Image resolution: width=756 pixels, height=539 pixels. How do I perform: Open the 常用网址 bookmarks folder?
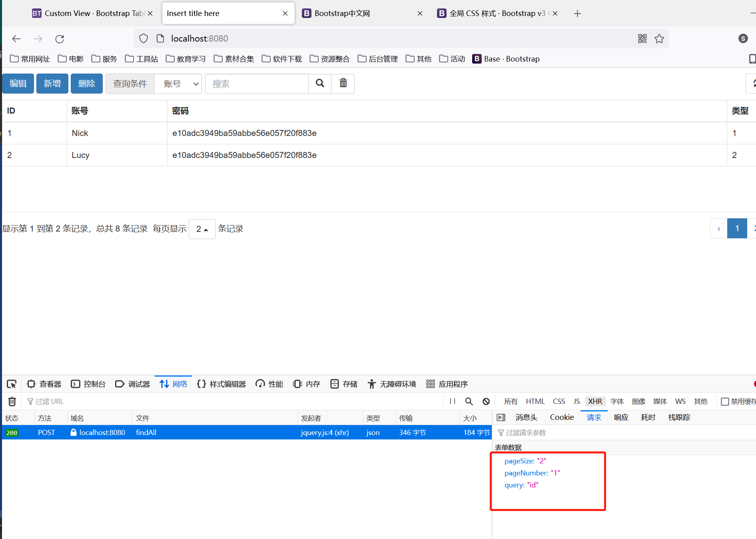30,59
